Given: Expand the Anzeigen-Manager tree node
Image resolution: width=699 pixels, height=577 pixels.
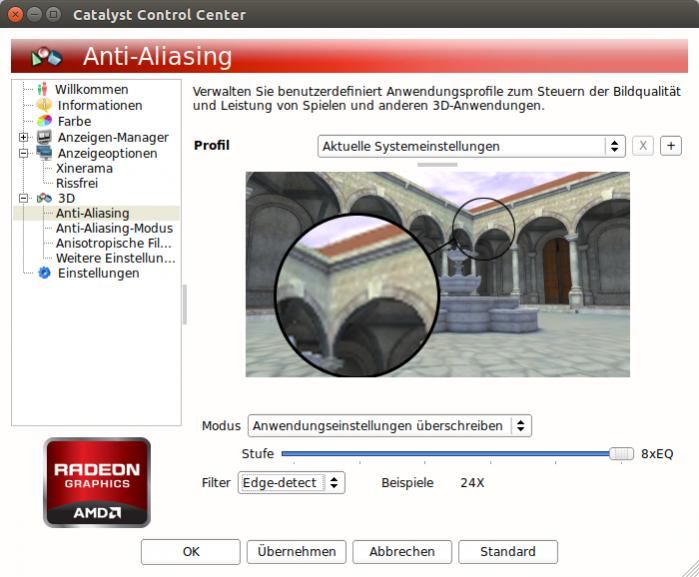Looking at the screenshot, I should click(24, 137).
